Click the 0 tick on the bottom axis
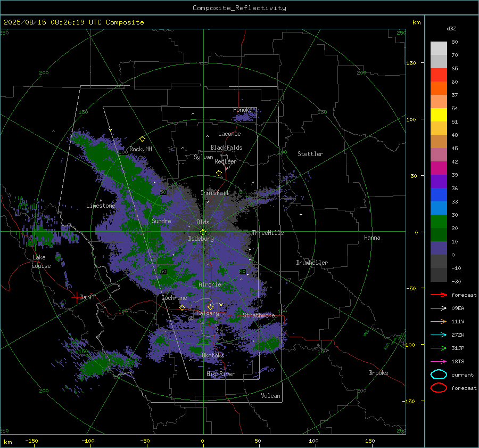479x448 pixels. 203,441
